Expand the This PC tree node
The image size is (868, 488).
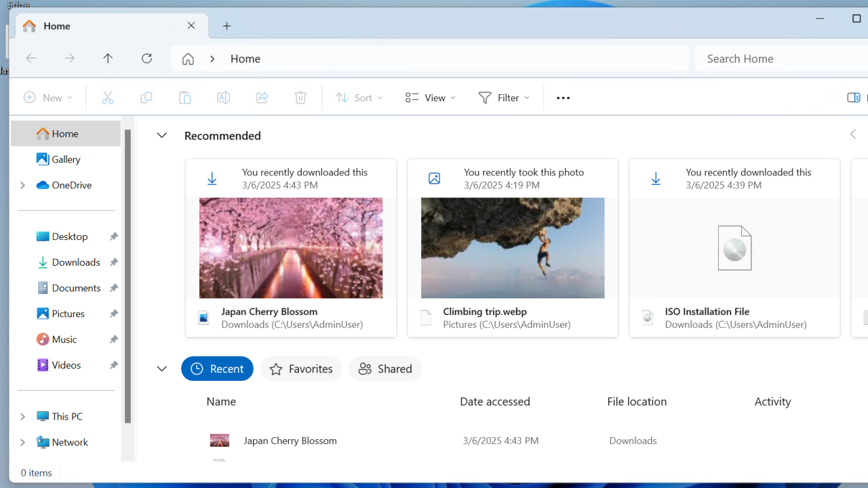coord(22,416)
